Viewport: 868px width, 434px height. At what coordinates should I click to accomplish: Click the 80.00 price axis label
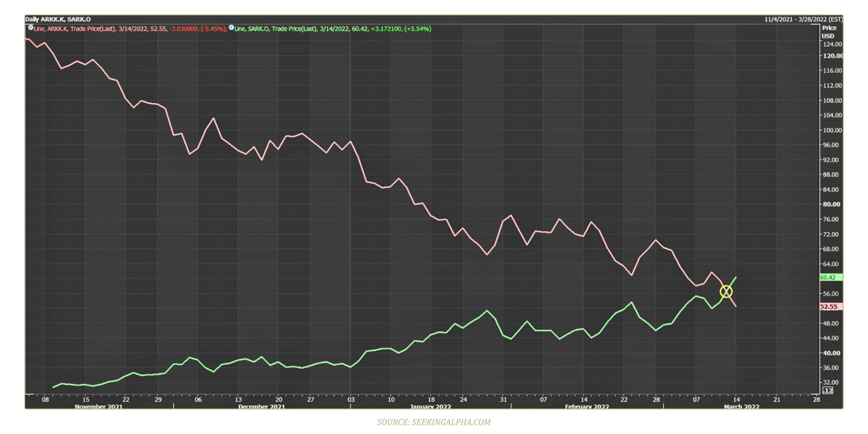[x=831, y=204]
